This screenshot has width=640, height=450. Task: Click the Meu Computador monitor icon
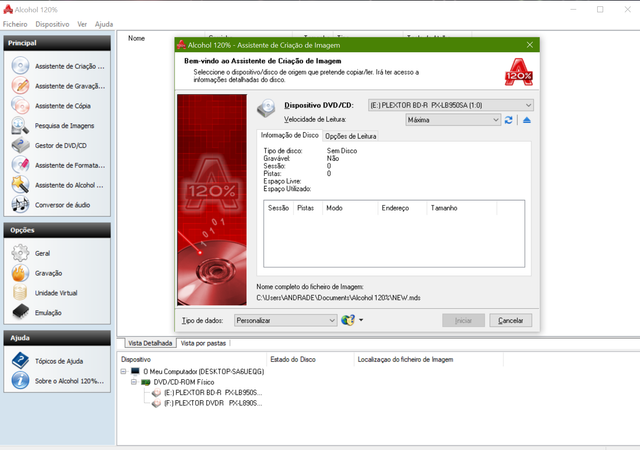[x=135, y=371]
